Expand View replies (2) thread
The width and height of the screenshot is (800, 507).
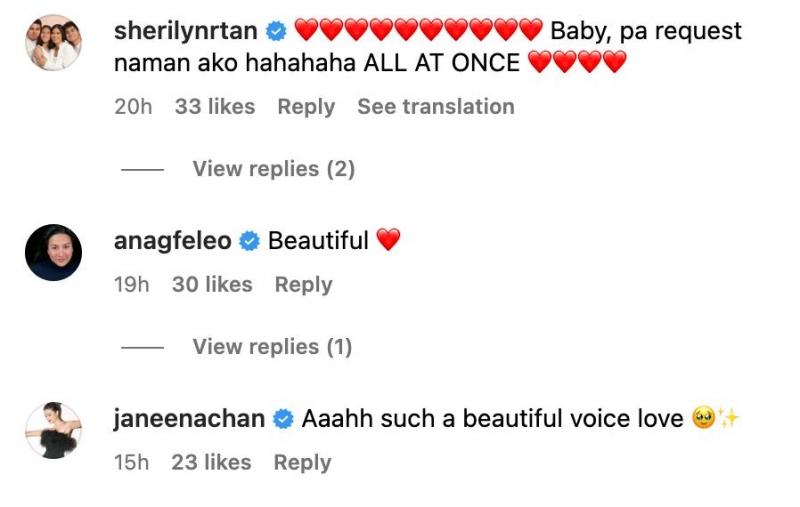[273, 169]
